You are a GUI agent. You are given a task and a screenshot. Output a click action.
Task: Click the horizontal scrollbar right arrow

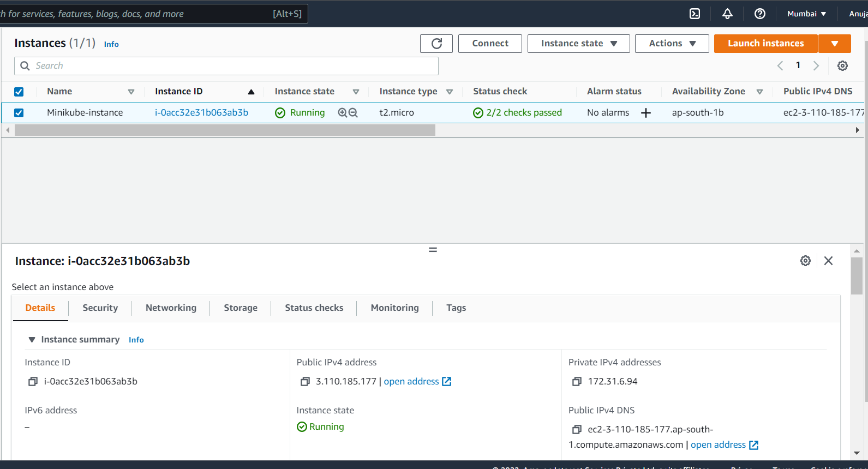click(x=857, y=130)
